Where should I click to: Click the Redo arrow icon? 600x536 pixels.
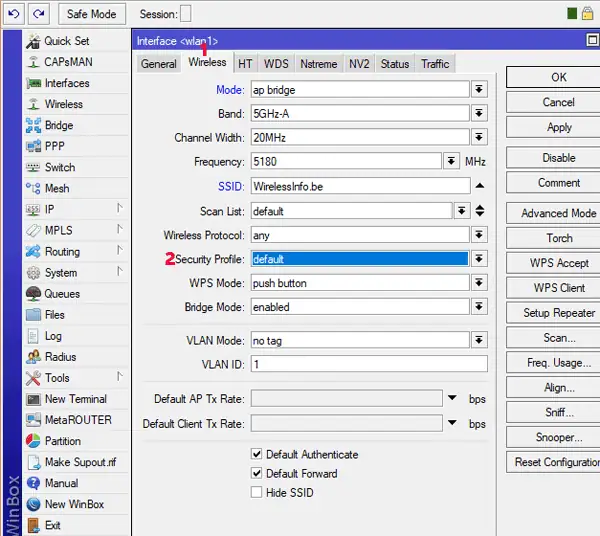click(x=39, y=14)
